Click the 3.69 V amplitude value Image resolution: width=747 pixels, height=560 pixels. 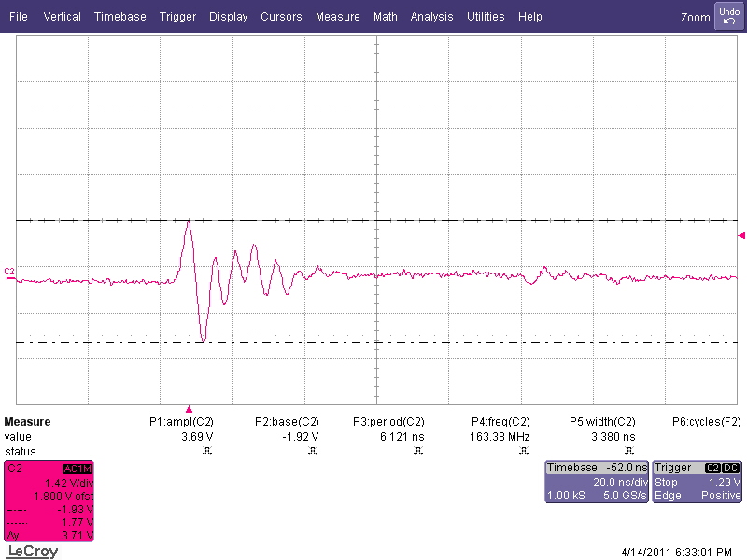coord(197,437)
